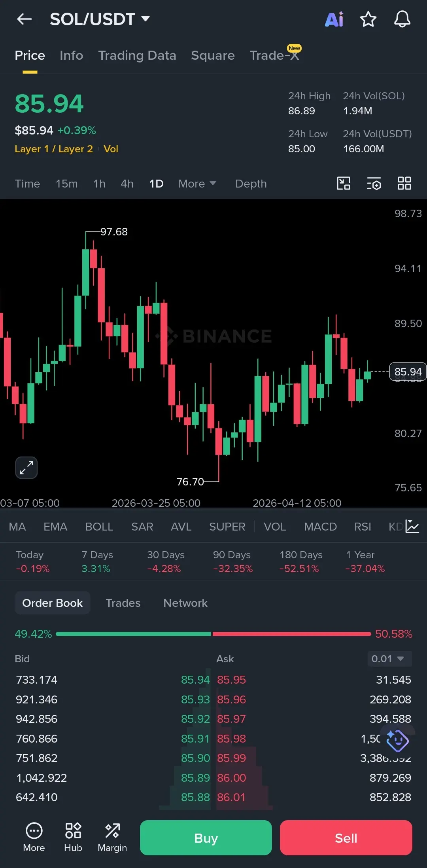Select bid price 85.89 row
Viewport: 427px width, 868px height.
113,778
